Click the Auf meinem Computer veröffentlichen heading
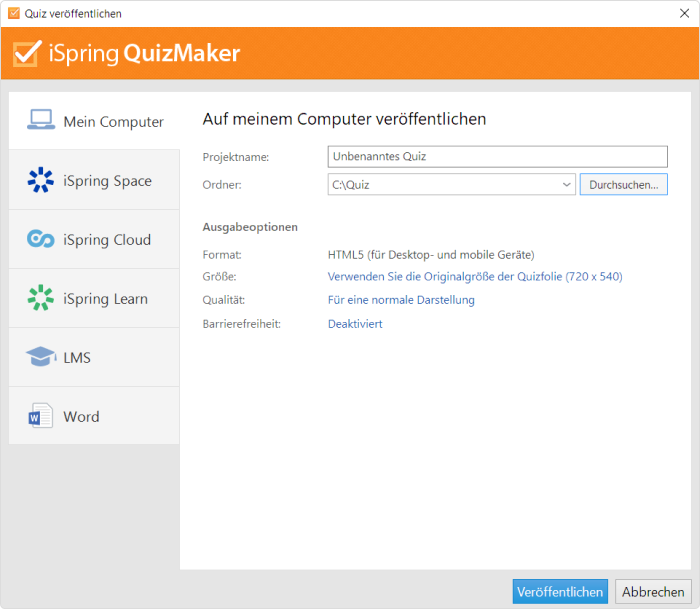The image size is (700, 609). [344, 119]
